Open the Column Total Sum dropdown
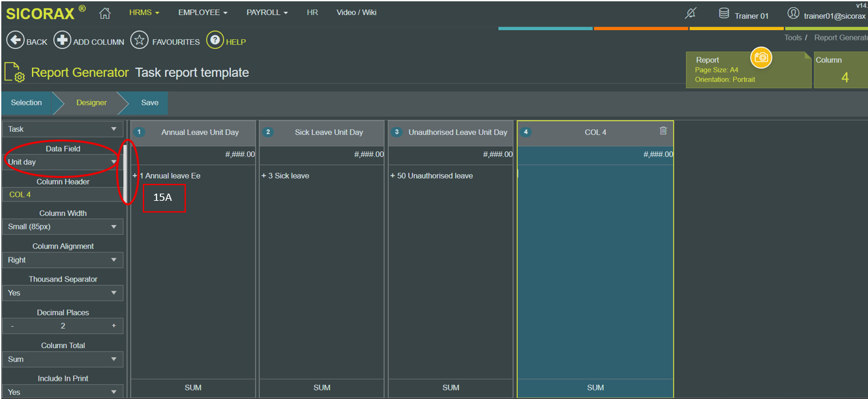 tap(63, 359)
